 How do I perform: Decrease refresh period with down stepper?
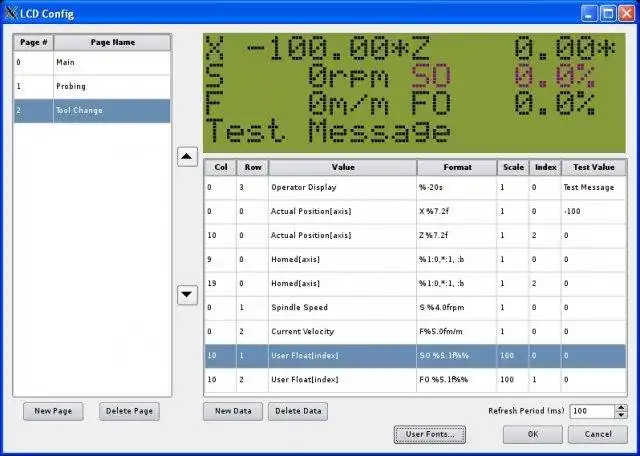click(x=621, y=415)
